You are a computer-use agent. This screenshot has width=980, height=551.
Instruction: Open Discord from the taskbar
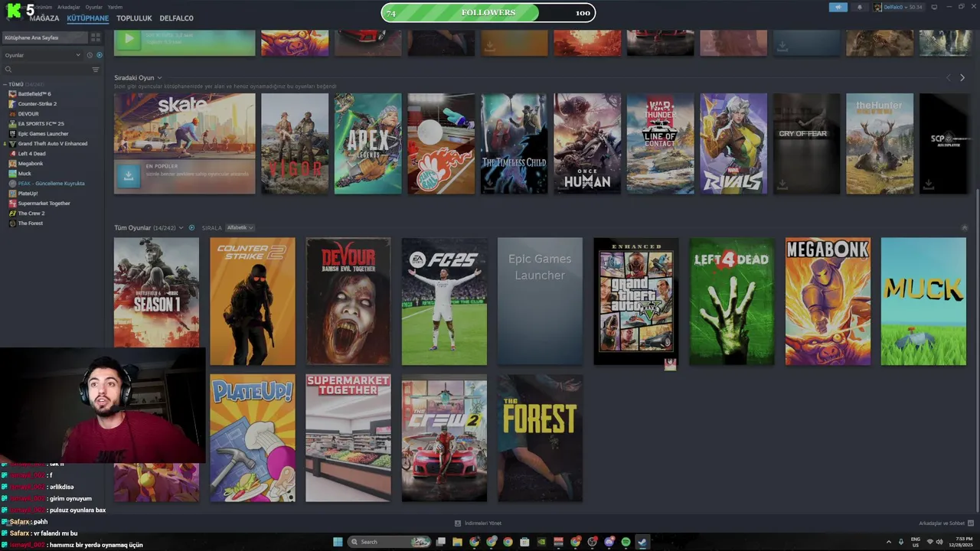click(x=609, y=542)
